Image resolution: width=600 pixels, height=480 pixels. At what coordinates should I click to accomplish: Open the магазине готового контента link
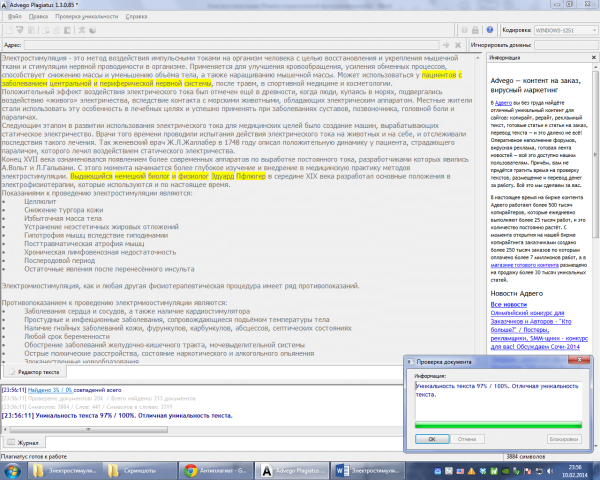tap(524, 265)
